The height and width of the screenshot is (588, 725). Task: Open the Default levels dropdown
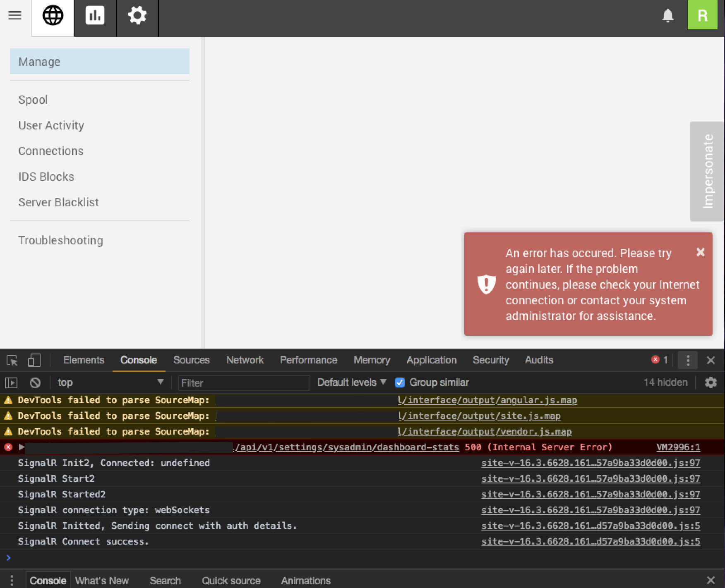351,383
